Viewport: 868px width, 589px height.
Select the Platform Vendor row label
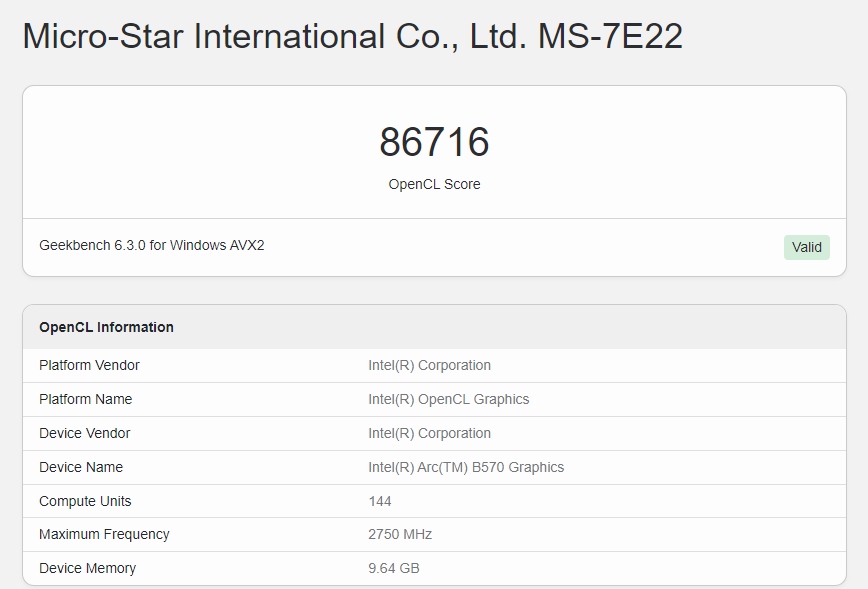(89, 365)
